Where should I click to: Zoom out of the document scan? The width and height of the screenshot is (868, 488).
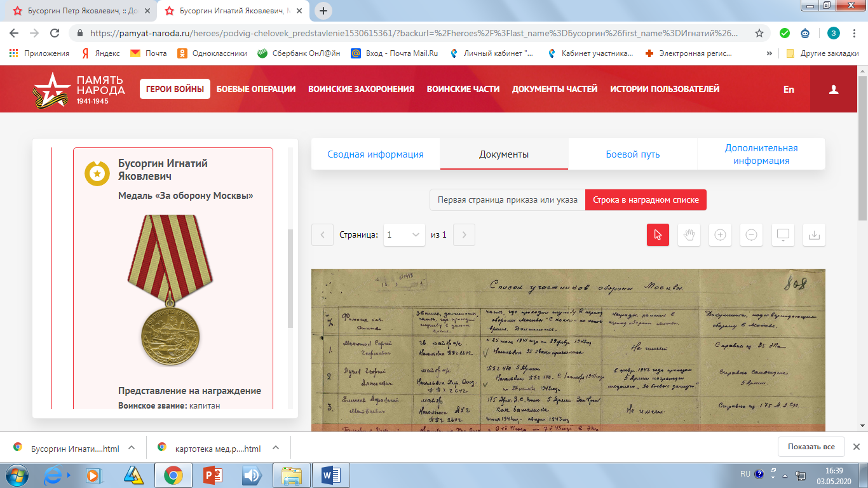[751, 234]
